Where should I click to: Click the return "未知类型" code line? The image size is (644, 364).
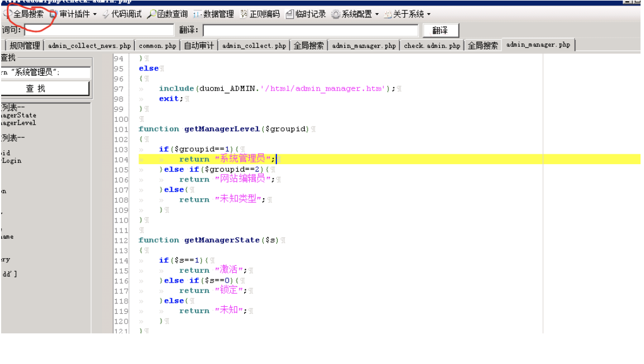click(222, 199)
